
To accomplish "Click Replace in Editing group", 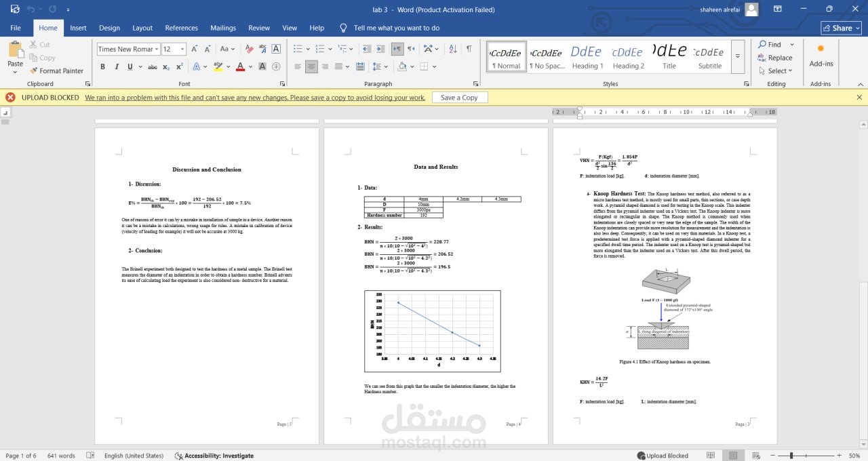I will pos(774,58).
